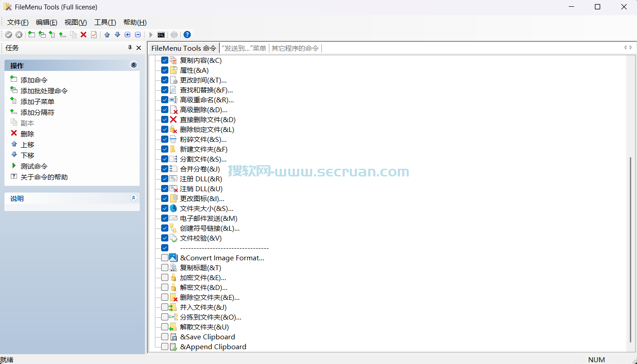Click 删除 in the actions panel
The width and height of the screenshot is (637, 364).
click(27, 134)
